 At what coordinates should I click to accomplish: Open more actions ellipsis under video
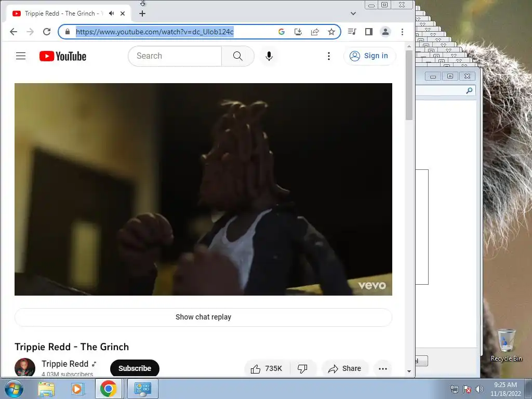coord(383,368)
